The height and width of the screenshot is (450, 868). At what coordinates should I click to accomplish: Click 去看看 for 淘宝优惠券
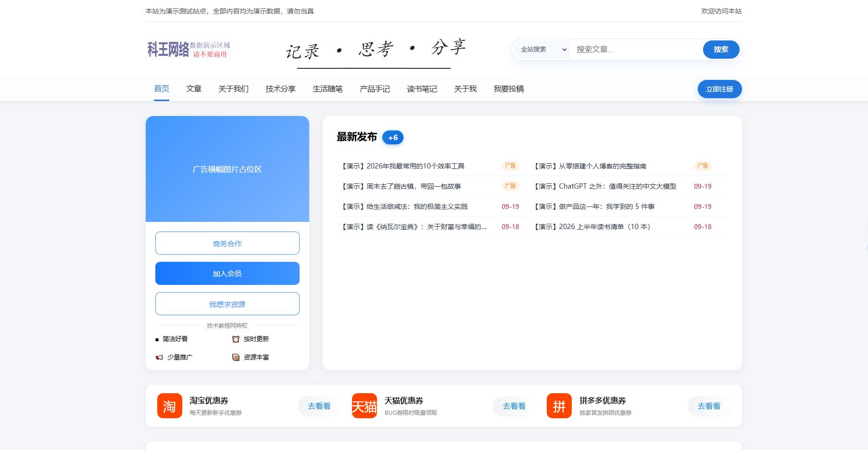point(319,406)
